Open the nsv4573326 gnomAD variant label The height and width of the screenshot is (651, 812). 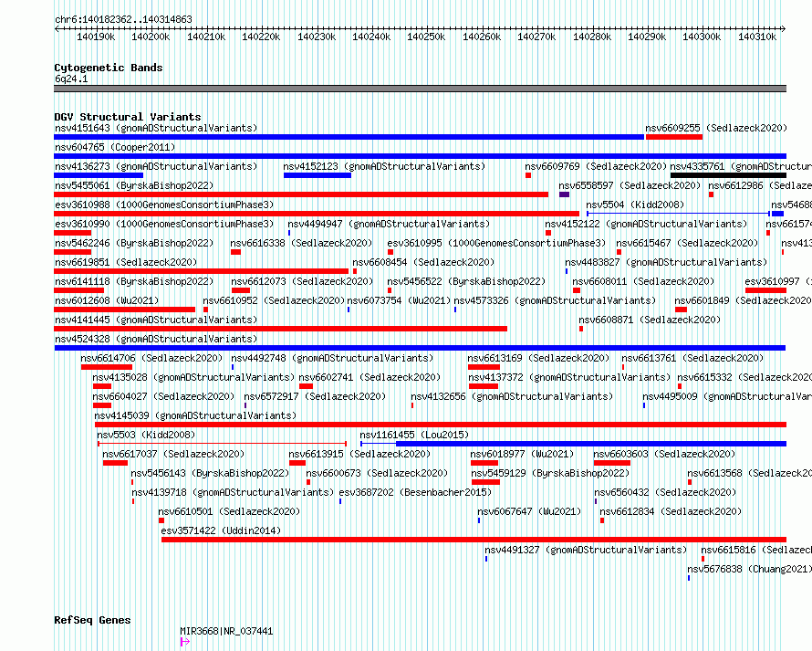(x=555, y=300)
